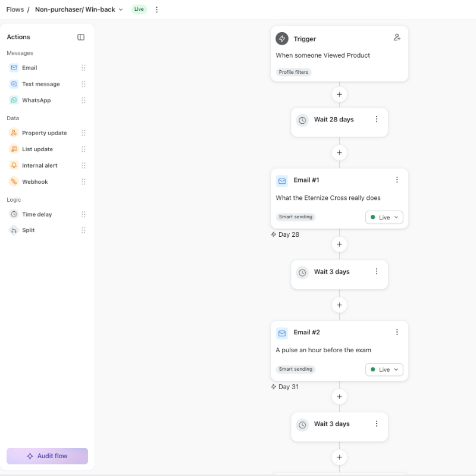Add a step below Wait 28 days
The height and width of the screenshot is (476, 476).
(x=339, y=153)
